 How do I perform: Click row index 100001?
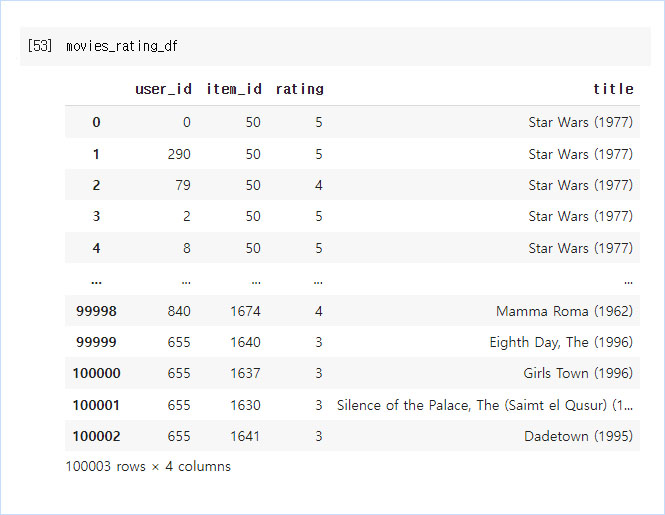click(x=96, y=405)
